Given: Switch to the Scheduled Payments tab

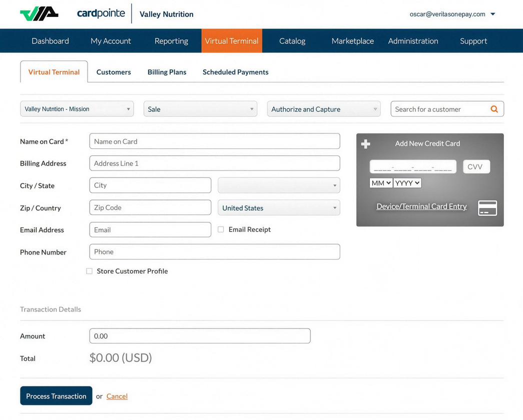Looking at the screenshot, I should tap(236, 72).
